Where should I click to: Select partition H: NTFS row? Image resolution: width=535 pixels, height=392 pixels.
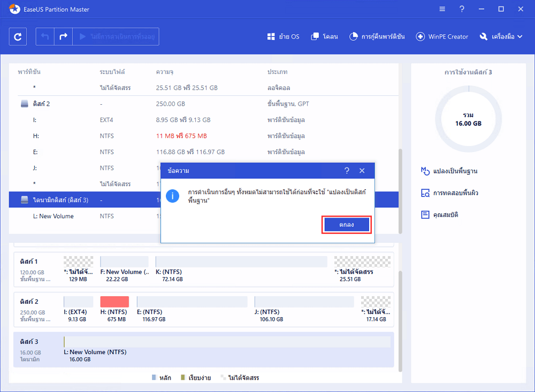point(204,136)
